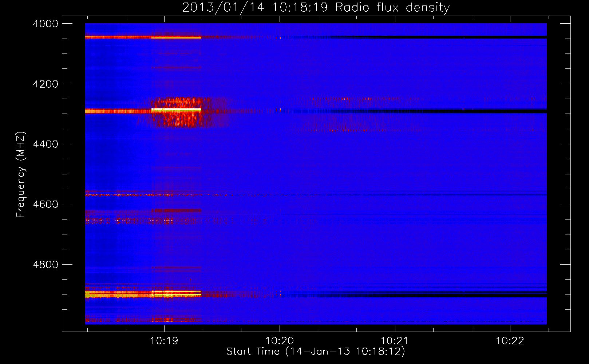Click the 4600 frequency tick label

pos(46,204)
